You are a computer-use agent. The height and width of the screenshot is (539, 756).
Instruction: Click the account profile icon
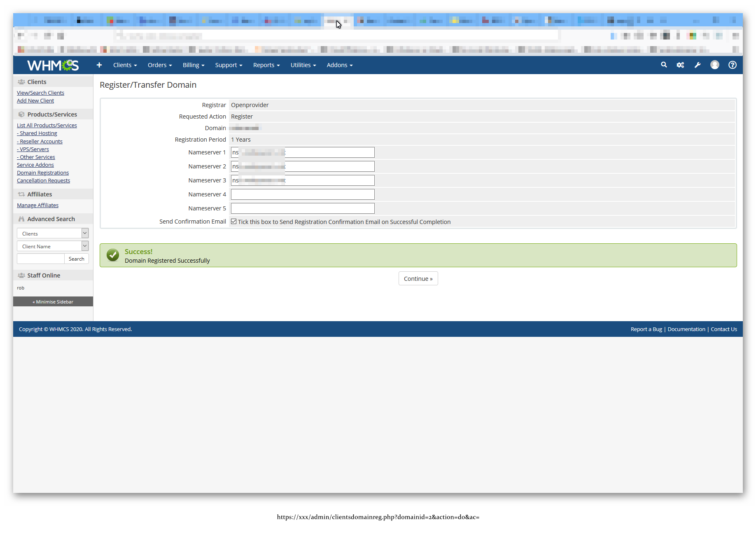point(715,65)
